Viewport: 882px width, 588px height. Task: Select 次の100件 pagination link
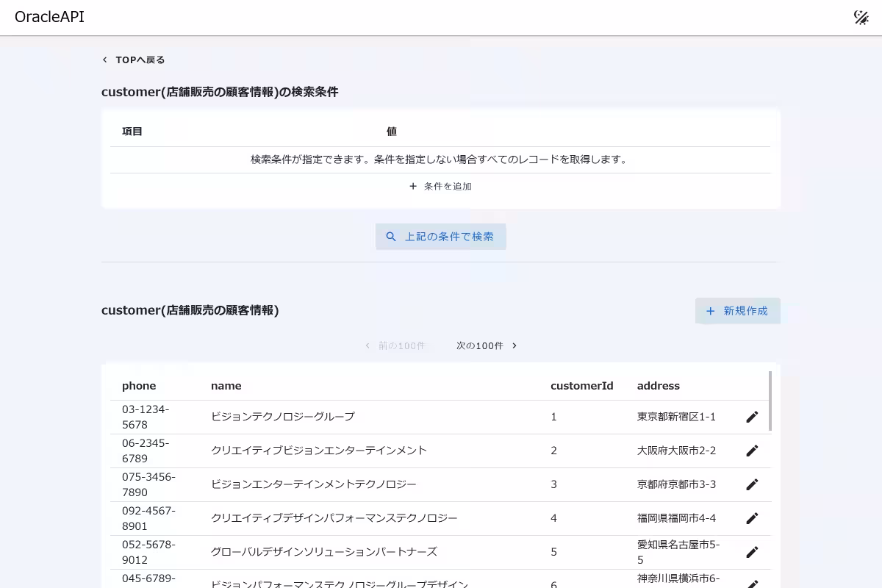point(479,345)
